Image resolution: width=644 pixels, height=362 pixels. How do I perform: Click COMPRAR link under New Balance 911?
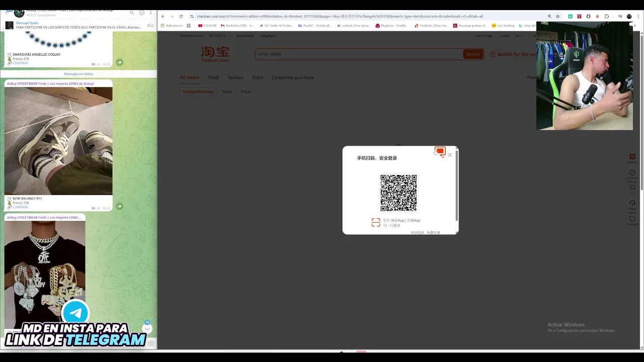tap(20, 207)
